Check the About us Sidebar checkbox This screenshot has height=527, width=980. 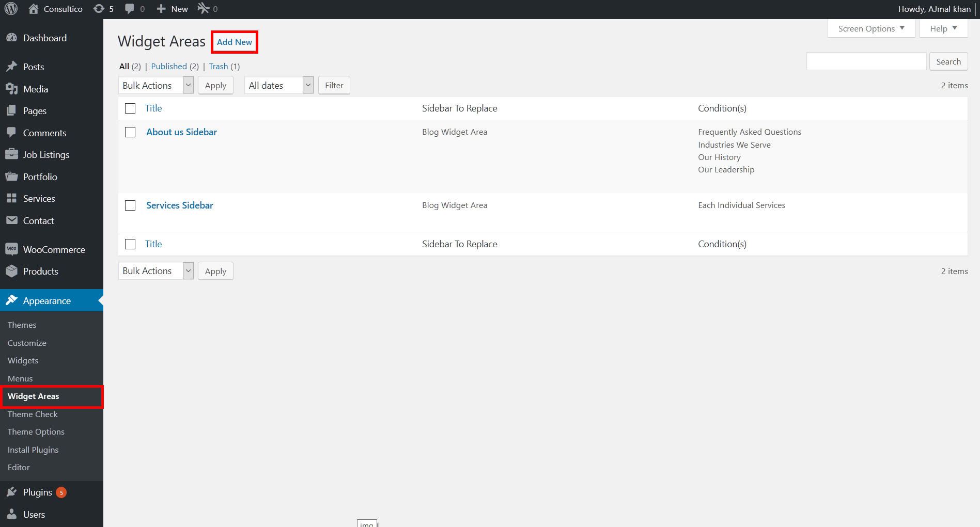pyautogui.click(x=130, y=132)
